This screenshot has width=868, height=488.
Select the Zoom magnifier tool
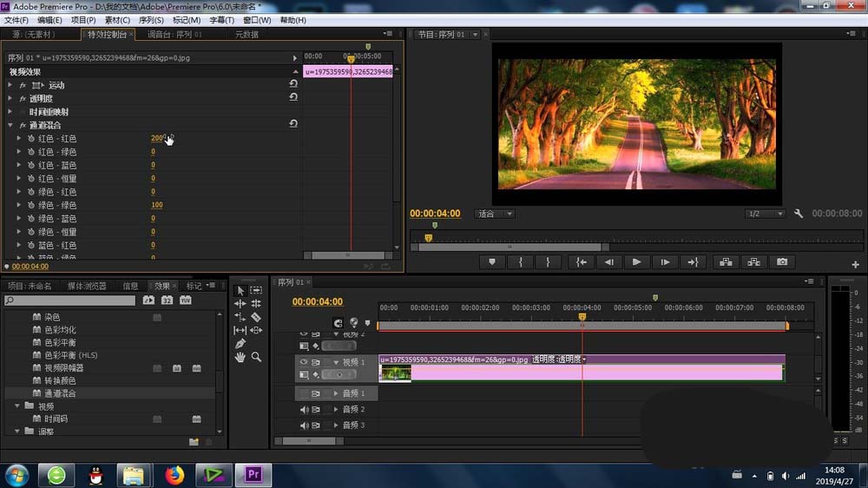point(256,357)
